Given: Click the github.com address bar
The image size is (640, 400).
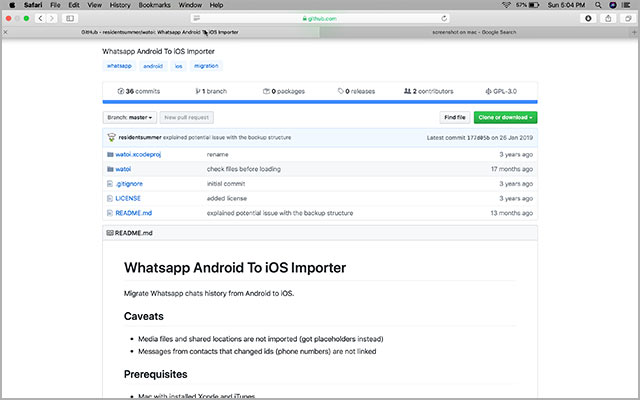Looking at the screenshot, I should coord(319,18).
